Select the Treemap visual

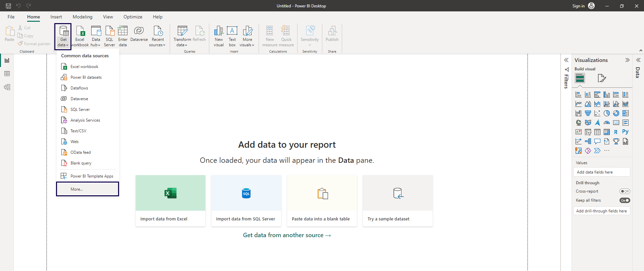pyautogui.click(x=625, y=114)
